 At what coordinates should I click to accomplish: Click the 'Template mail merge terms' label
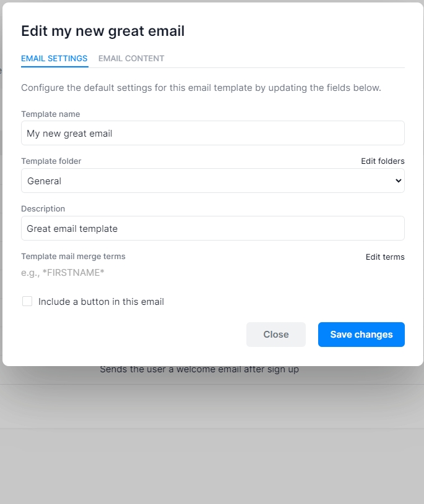(73, 256)
